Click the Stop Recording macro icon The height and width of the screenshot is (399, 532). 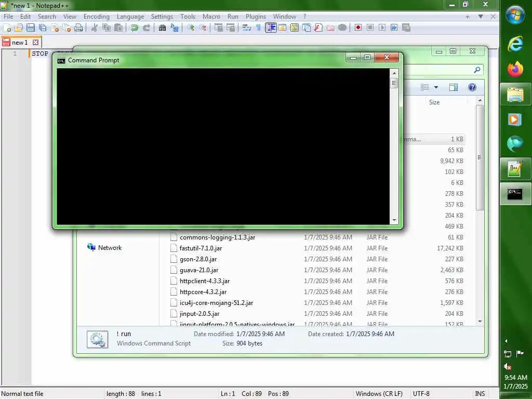370,28
